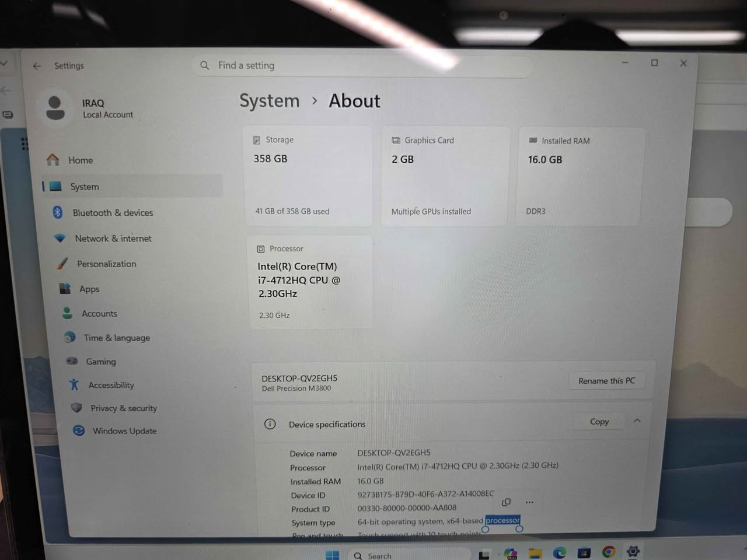The image size is (747, 560).
Task: Click the Device ID value text
Action: (x=425, y=494)
